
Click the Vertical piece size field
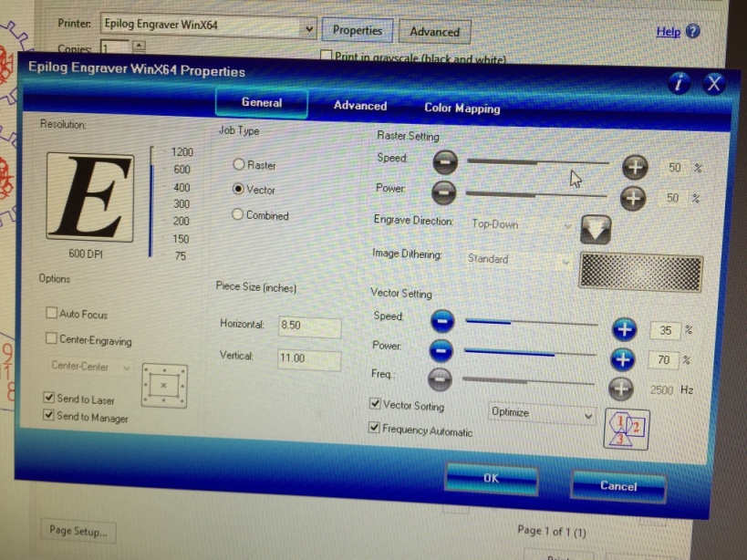[x=308, y=359]
